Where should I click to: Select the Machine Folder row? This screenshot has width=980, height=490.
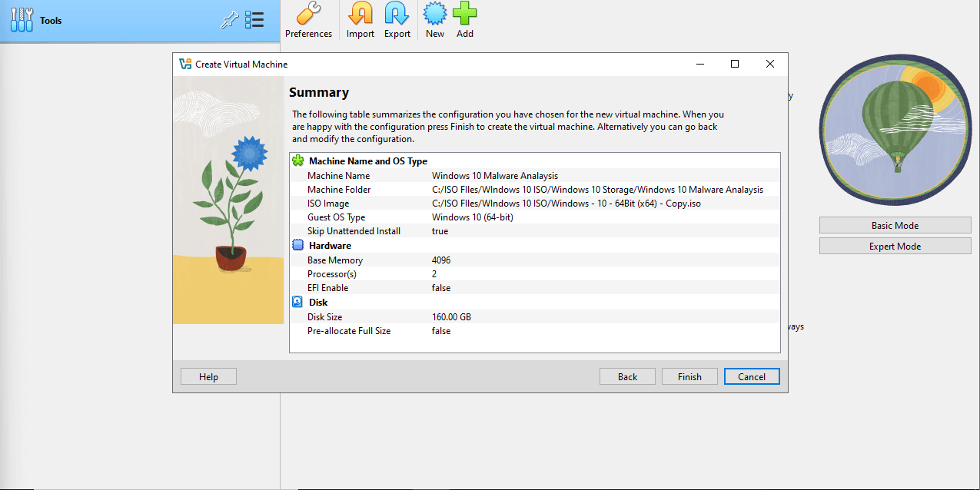tap(535, 190)
